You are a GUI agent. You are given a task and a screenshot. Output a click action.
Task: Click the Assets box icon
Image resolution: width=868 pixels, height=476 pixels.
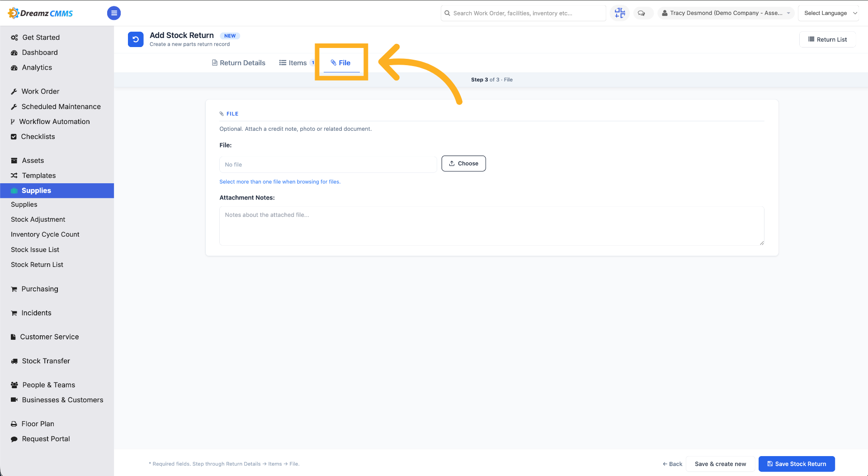(14, 161)
